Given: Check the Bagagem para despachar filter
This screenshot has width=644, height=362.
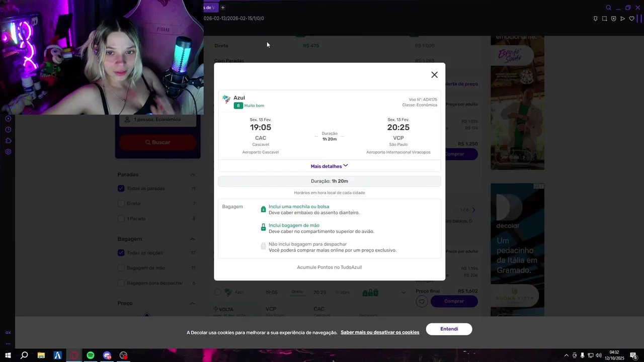Looking at the screenshot, I should pyautogui.click(x=121, y=283).
